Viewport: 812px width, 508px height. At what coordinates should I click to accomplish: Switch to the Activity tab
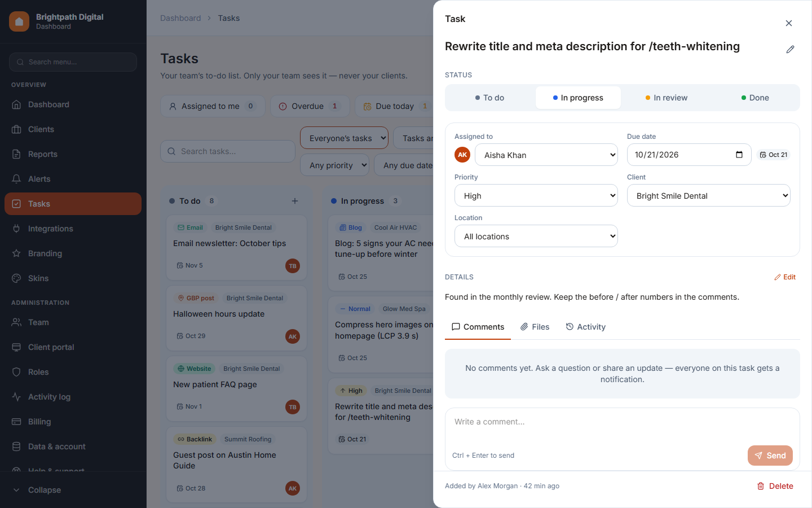586,327
